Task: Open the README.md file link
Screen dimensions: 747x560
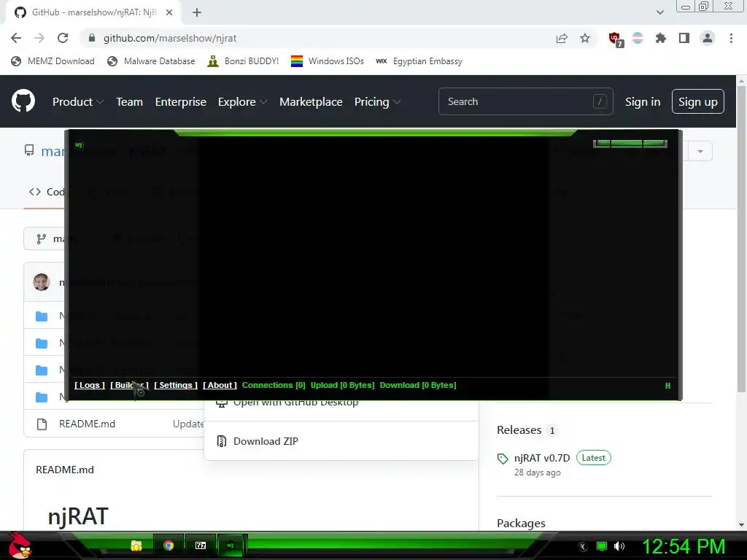Action: (x=88, y=424)
